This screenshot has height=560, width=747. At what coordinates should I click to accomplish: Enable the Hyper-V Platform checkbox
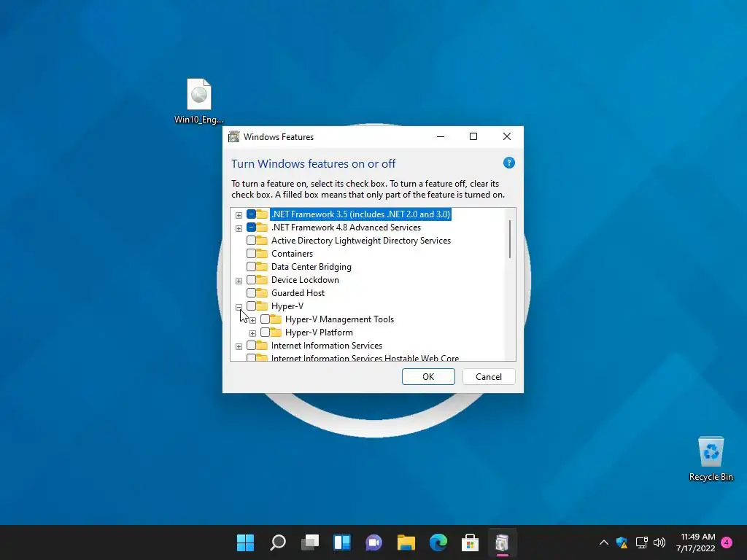point(265,332)
